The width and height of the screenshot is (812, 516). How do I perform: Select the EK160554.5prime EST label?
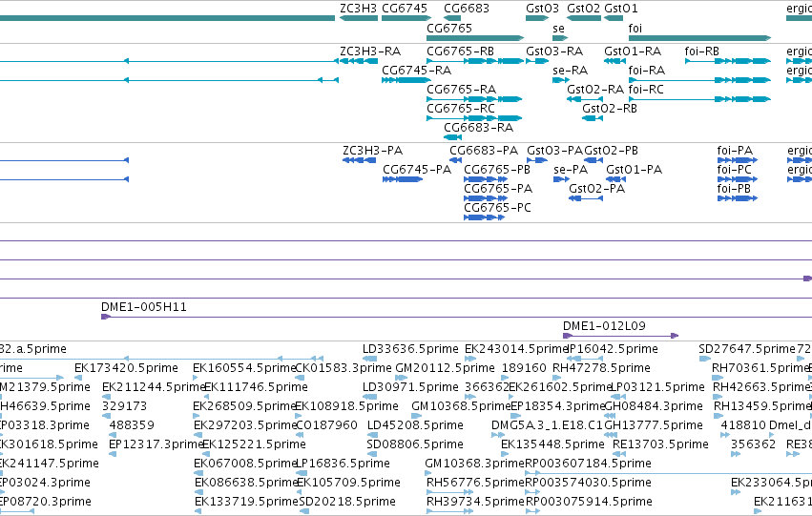click(x=244, y=368)
